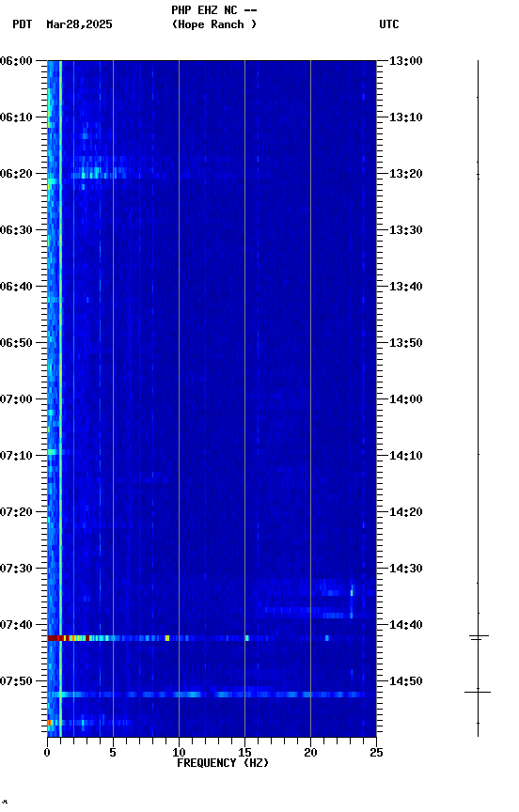Select the 'UTC' timezone label

point(389,24)
